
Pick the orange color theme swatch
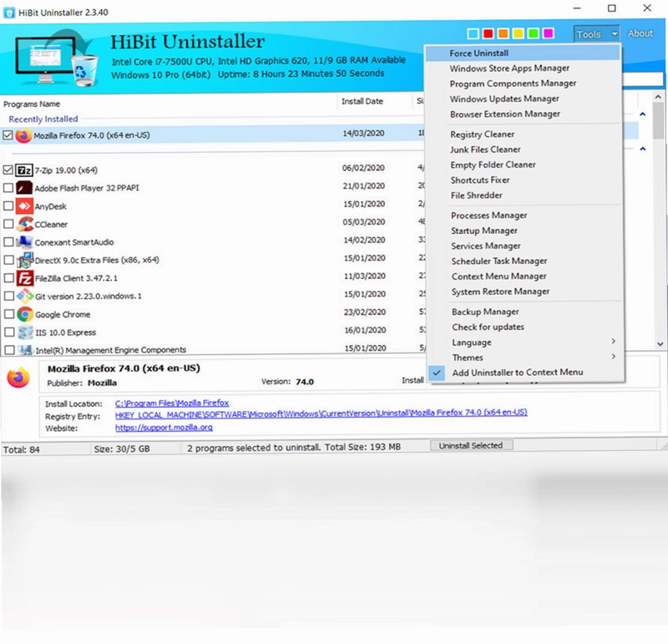tap(504, 33)
